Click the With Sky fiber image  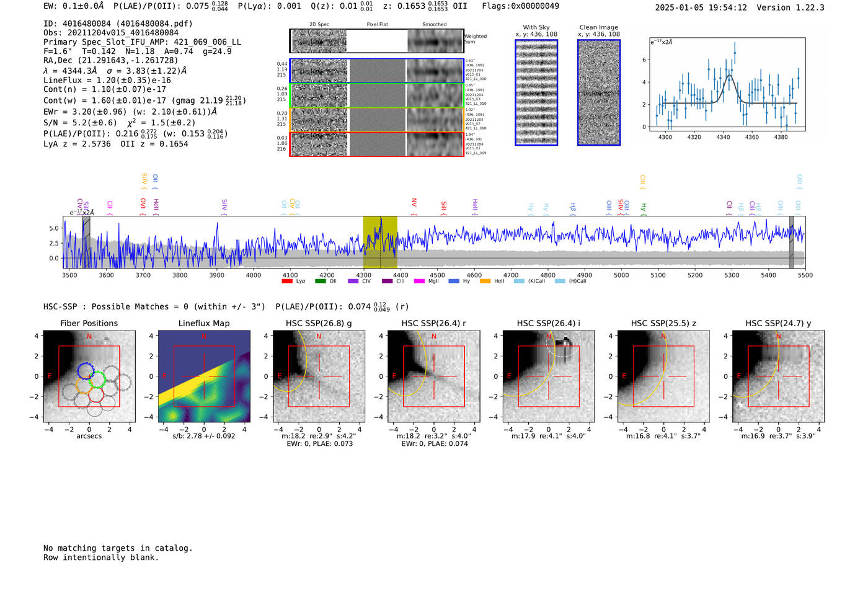pyautogui.click(x=536, y=92)
